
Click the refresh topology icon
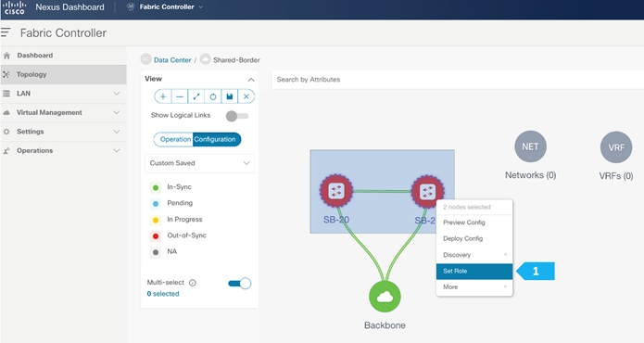(x=213, y=96)
